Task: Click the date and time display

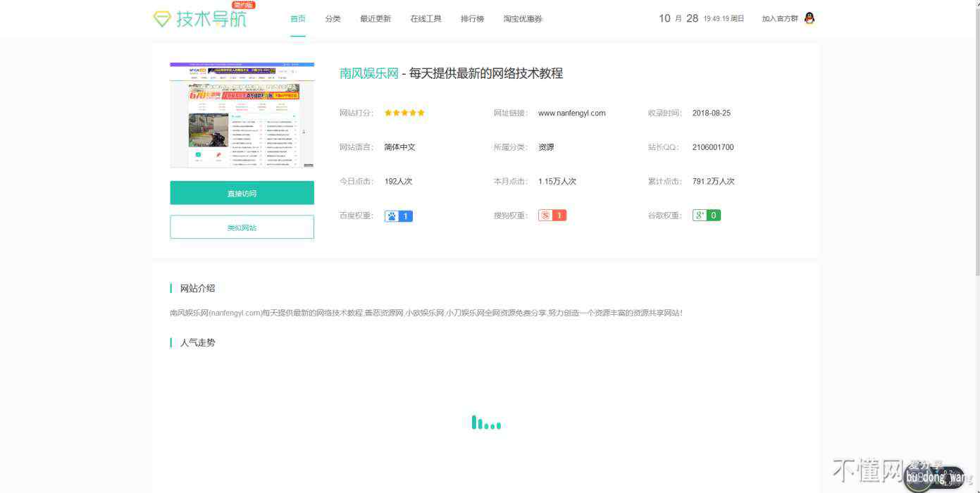Action: [x=701, y=18]
